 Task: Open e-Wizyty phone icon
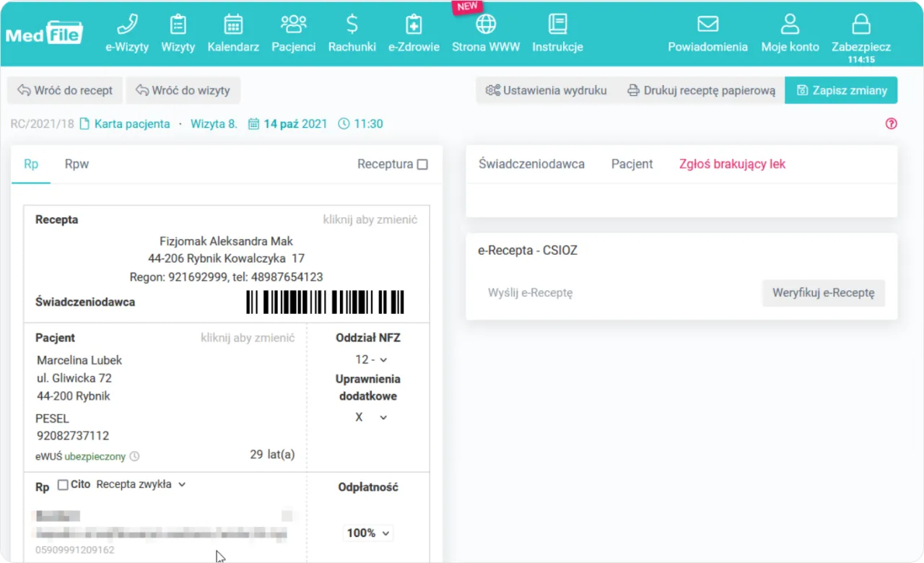point(127,25)
